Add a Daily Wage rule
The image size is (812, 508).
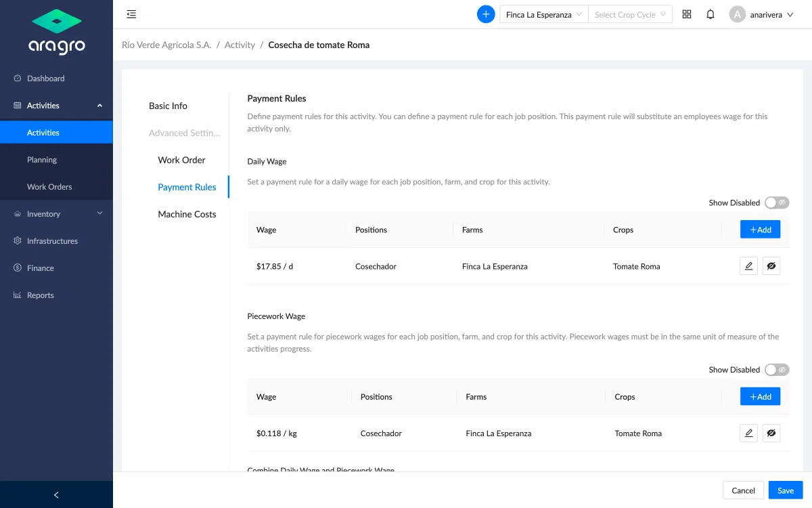760,230
